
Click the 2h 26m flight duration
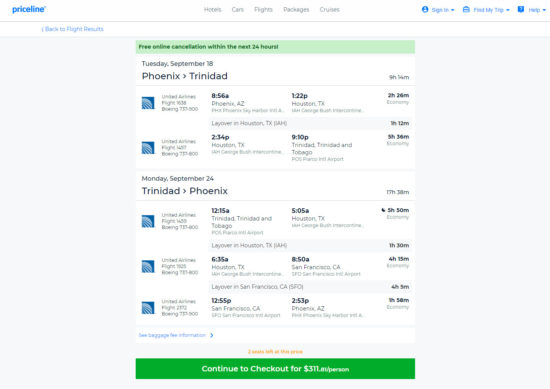click(398, 95)
